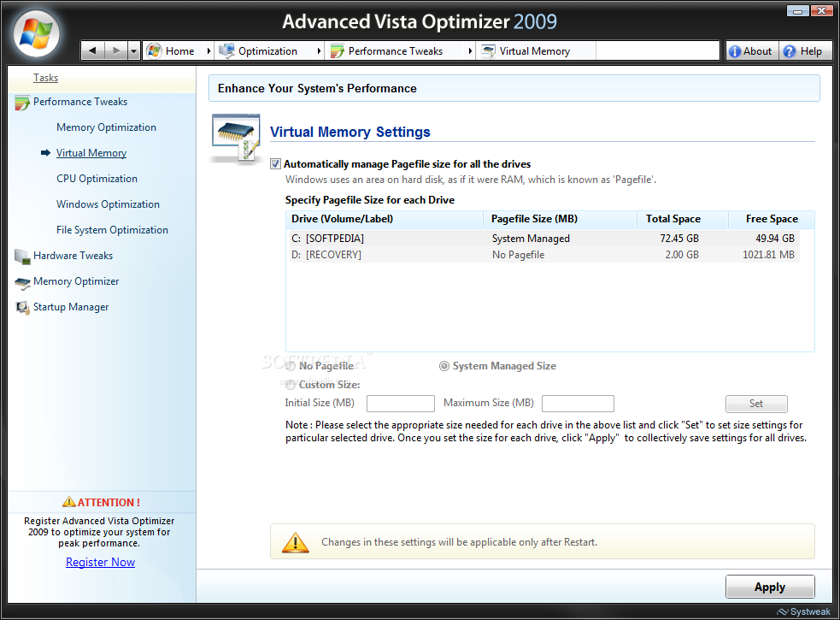Select the Custom Size radio button
The width and height of the screenshot is (840, 620).
[291, 385]
